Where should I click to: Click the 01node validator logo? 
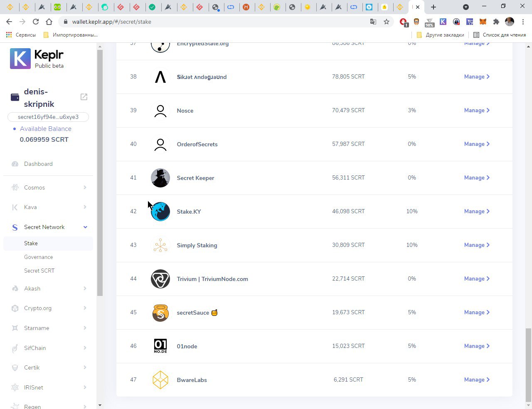click(160, 346)
